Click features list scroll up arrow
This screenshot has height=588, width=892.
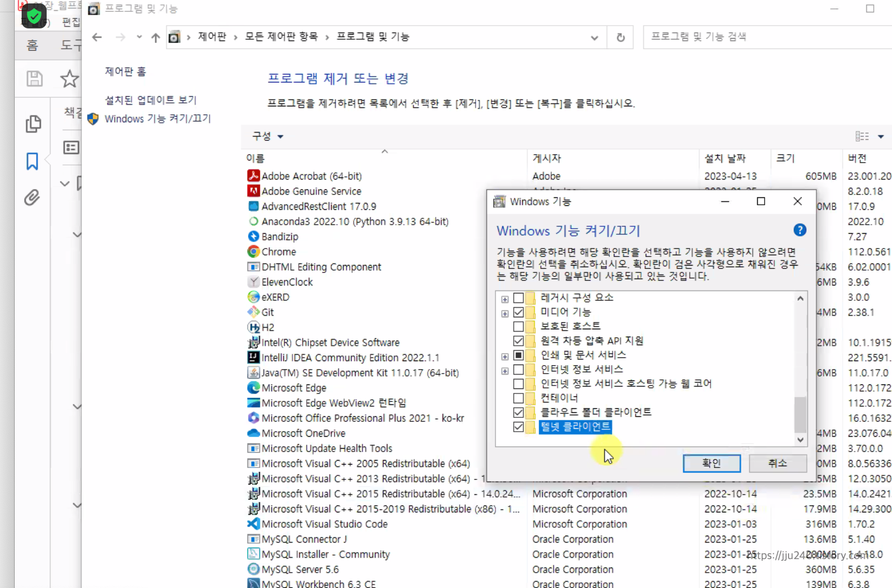pos(800,298)
